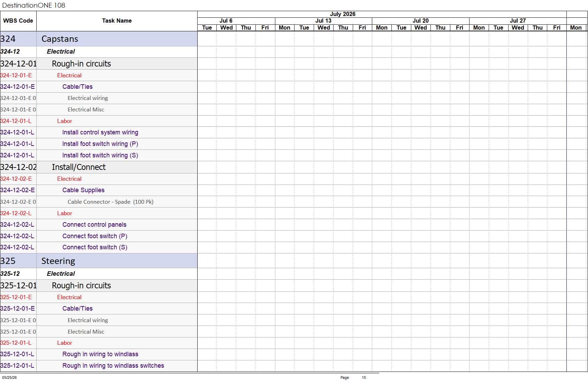Click Mon under the Jul 20 week
The image size is (588, 382).
click(382, 28)
